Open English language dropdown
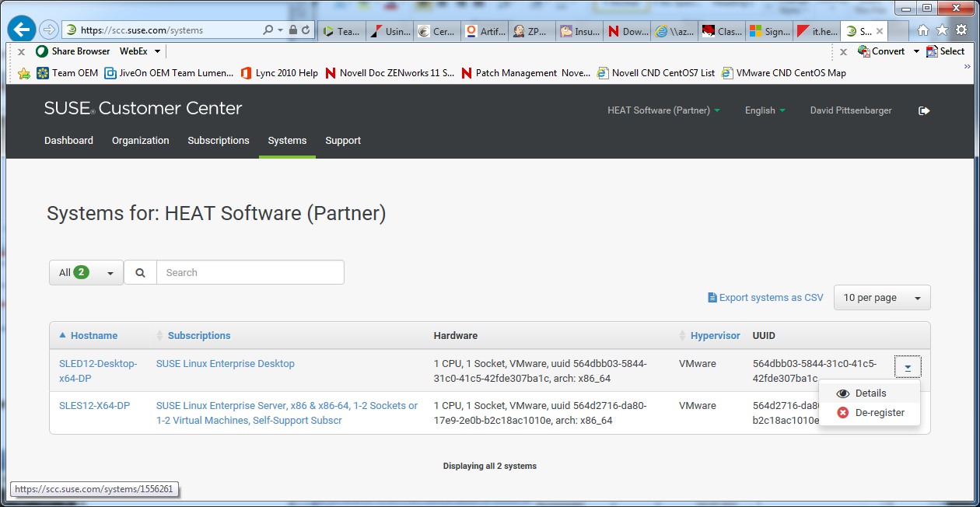Image resolution: width=980 pixels, height=507 pixels. coord(765,110)
